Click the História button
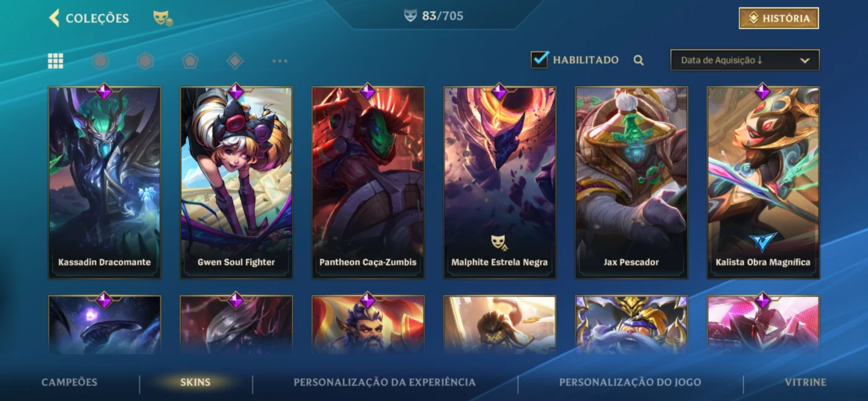 [x=779, y=19]
